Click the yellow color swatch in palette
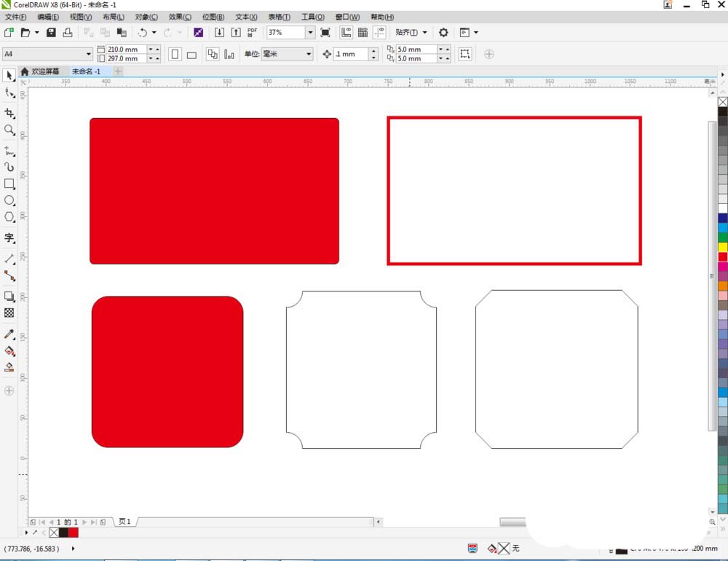 pyautogui.click(x=723, y=247)
